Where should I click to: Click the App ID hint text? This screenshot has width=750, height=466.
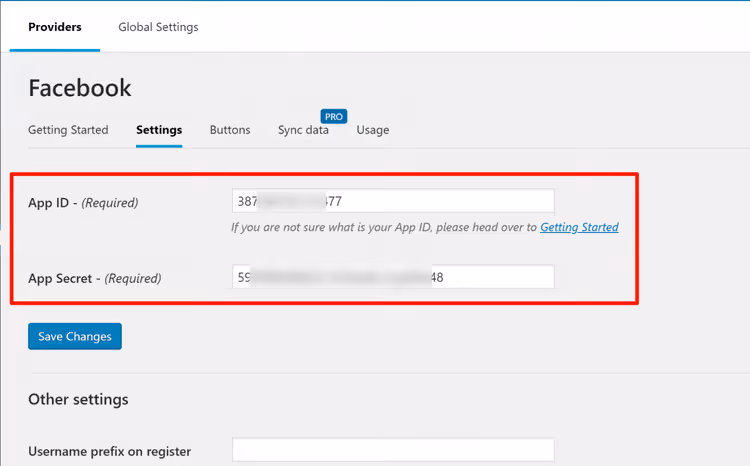tap(425, 227)
